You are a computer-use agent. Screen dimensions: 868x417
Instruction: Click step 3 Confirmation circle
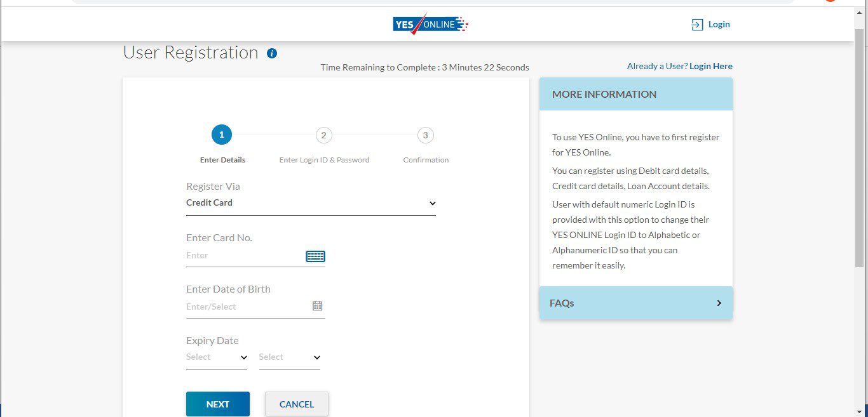[x=425, y=135]
